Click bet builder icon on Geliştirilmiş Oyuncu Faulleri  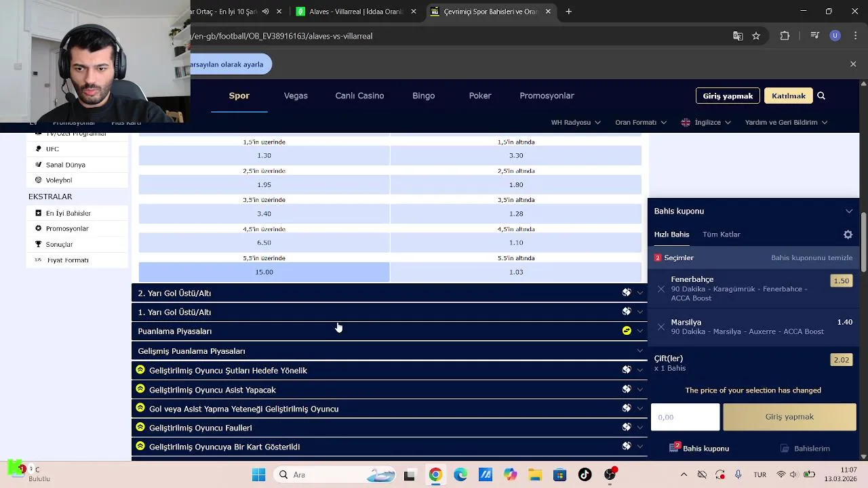(627, 427)
